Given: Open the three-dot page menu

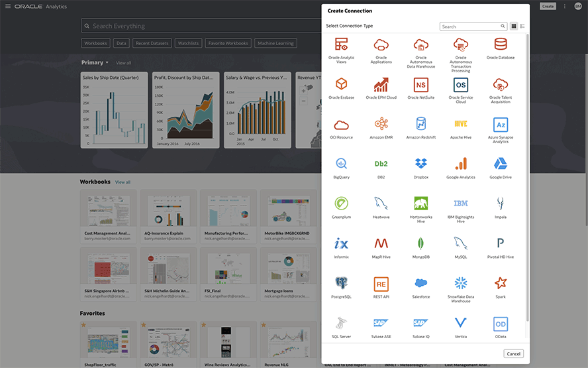Looking at the screenshot, I should click(x=565, y=6).
